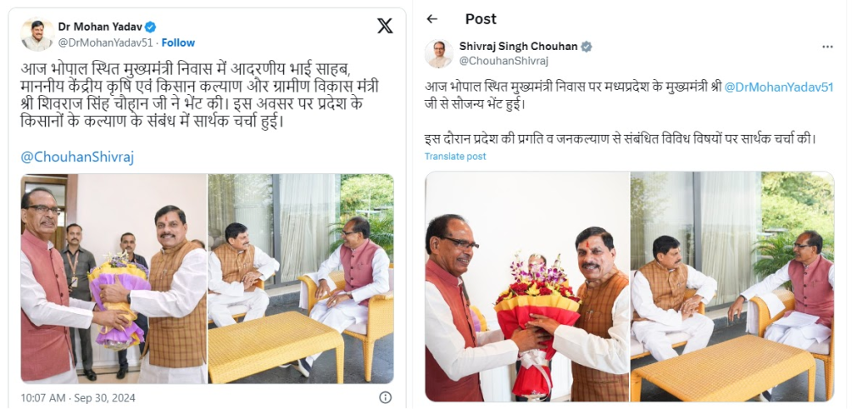Click the X logo icon

point(385,26)
